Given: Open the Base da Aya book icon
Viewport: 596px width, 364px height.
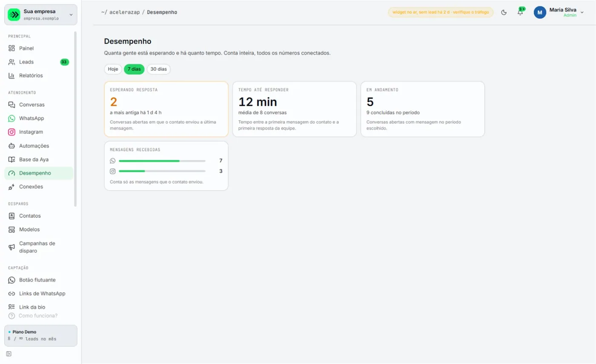Looking at the screenshot, I should tap(12, 159).
